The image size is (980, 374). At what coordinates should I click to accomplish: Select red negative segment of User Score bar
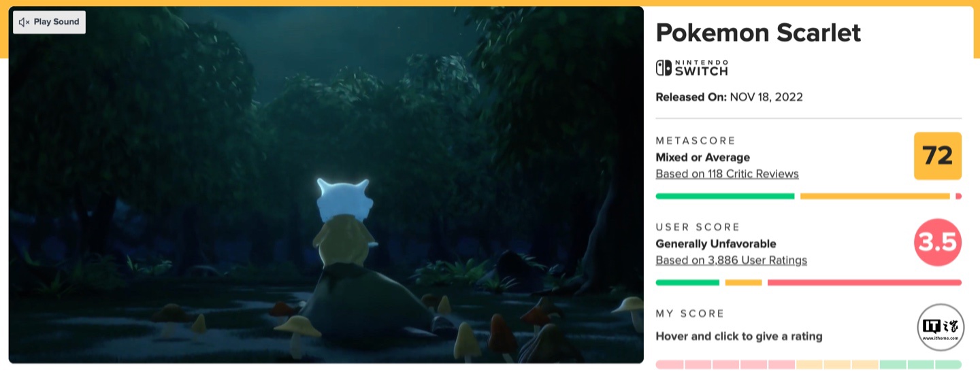click(864, 283)
